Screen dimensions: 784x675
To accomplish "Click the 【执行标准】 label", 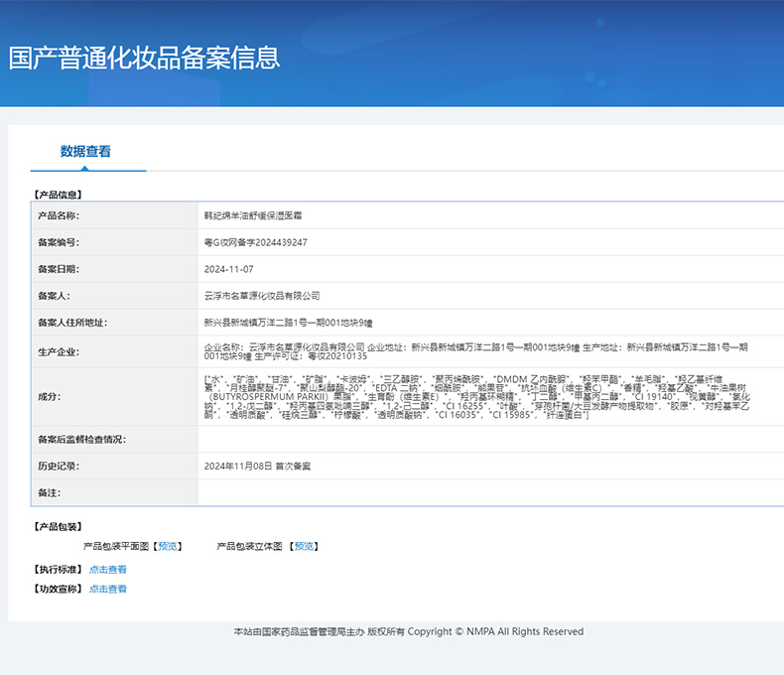I will click(x=58, y=569).
